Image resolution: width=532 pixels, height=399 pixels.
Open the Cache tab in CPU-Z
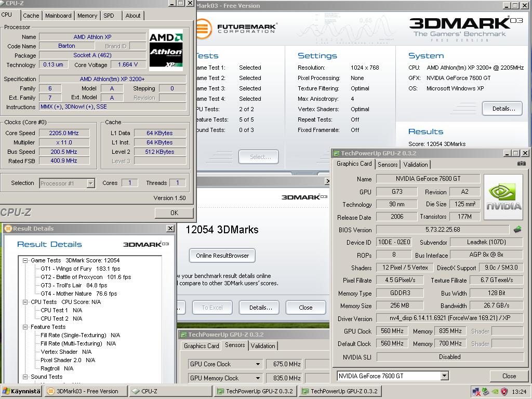point(31,16)
